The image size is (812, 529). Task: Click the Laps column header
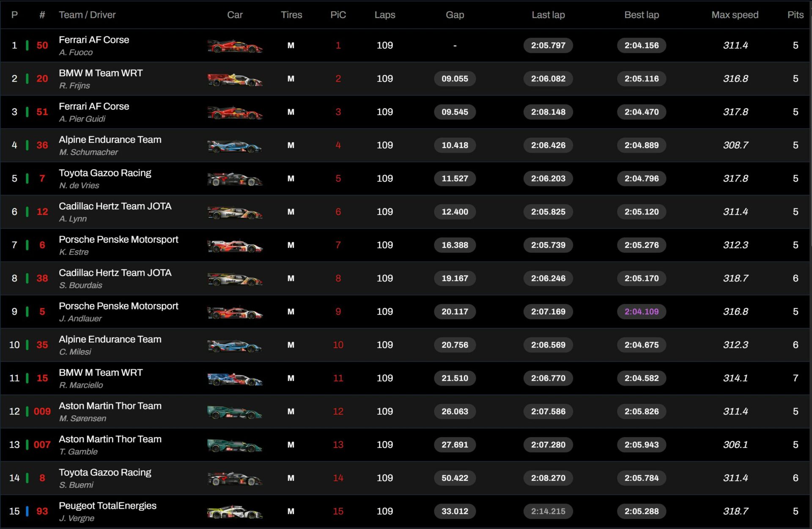click(385, 15)
